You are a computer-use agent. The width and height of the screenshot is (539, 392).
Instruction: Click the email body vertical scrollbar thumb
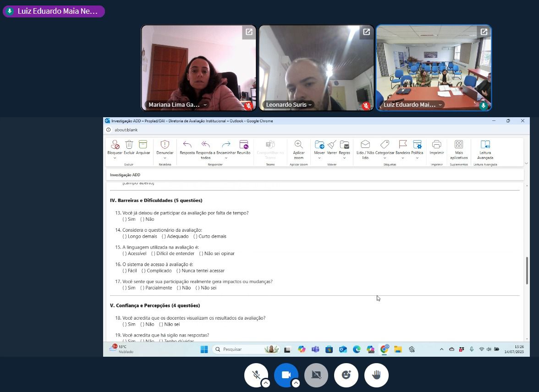point(527,270)
